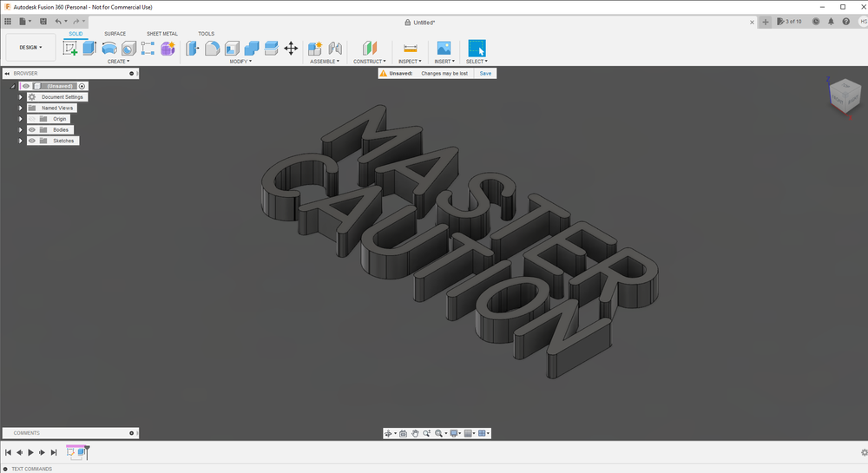
Task: Toggle visibility eye of Origin folder
Action: click(x=32, y=119)
